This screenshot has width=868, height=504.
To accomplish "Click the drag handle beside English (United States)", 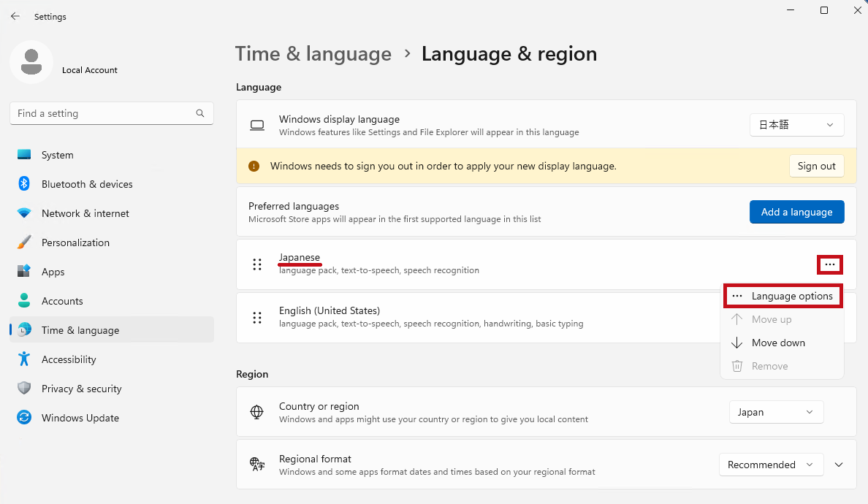I will pos(257,318).
